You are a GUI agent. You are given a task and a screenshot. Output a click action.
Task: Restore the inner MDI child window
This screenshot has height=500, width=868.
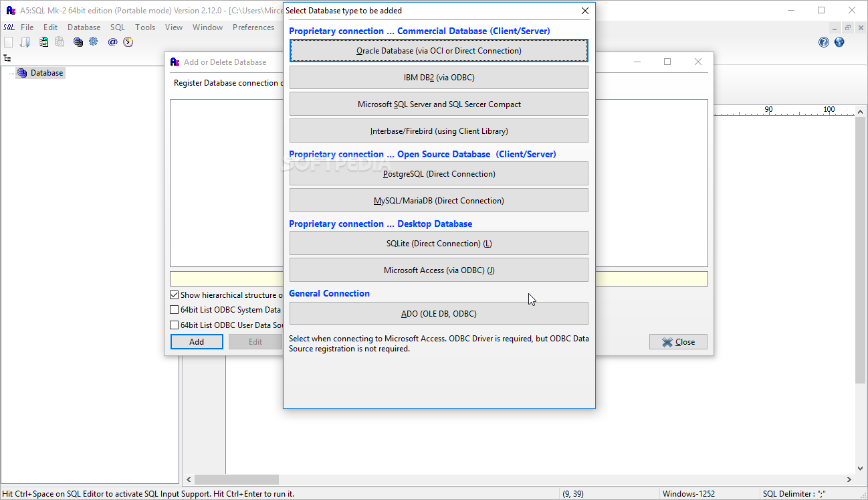[847, 27]
